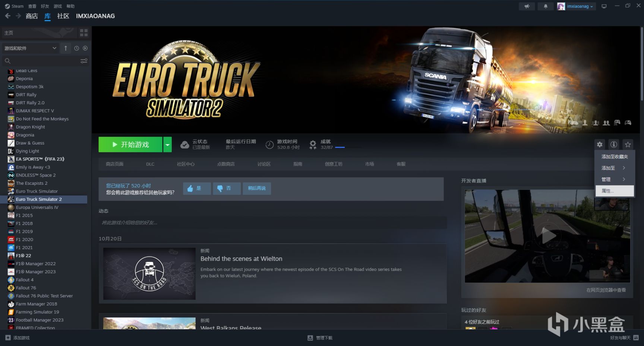Viewport: 644px width, 346px height.
Task: Click the achievements trophy icon
Action: [313, 145]
